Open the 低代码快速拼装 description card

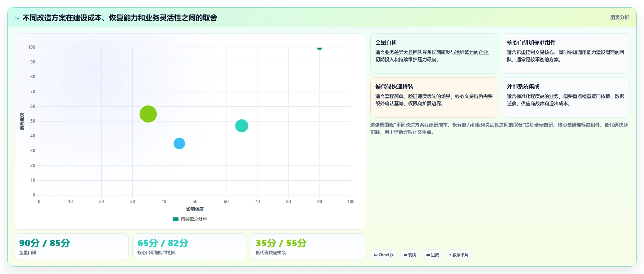pos(434,97)
